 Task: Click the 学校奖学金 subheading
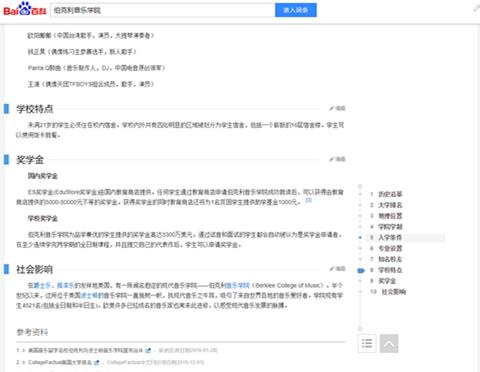[x=43, y=218]
